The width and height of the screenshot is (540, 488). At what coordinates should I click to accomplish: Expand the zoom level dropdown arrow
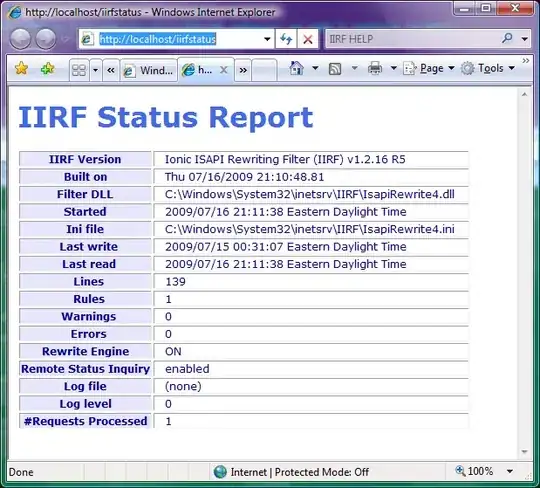coord(510,471)
